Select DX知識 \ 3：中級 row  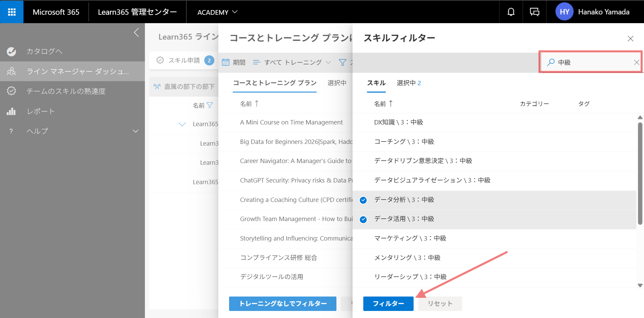494,122
